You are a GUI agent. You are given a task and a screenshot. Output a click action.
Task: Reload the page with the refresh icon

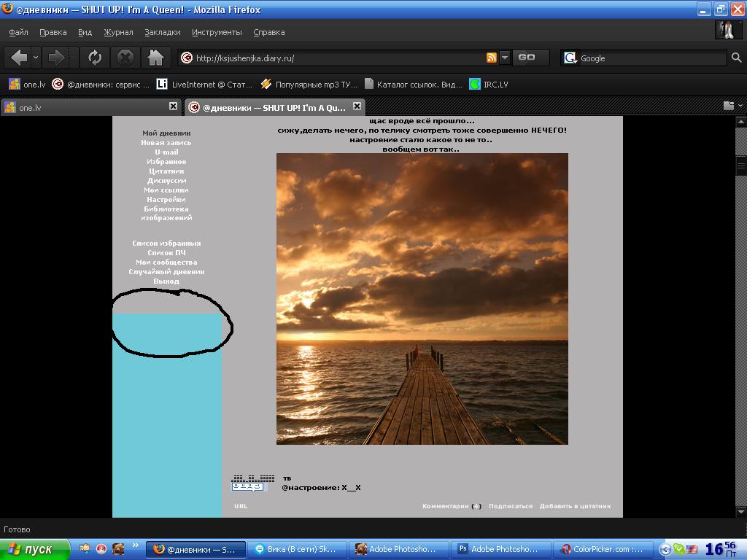pos(94,58)
